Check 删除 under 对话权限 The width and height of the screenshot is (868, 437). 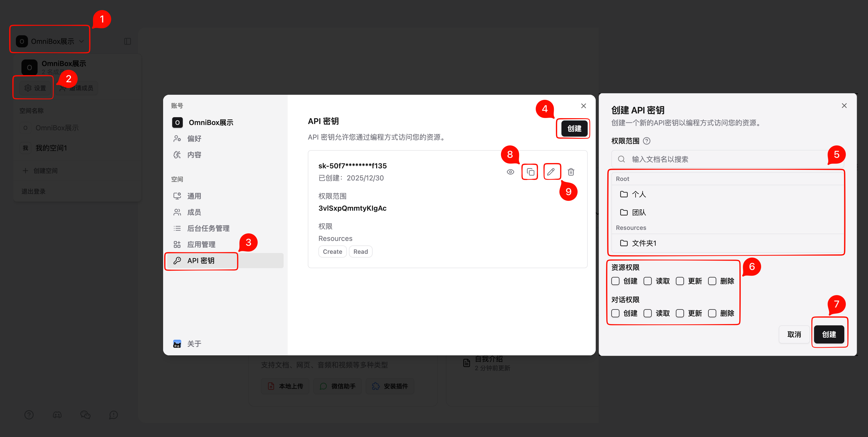712,313
